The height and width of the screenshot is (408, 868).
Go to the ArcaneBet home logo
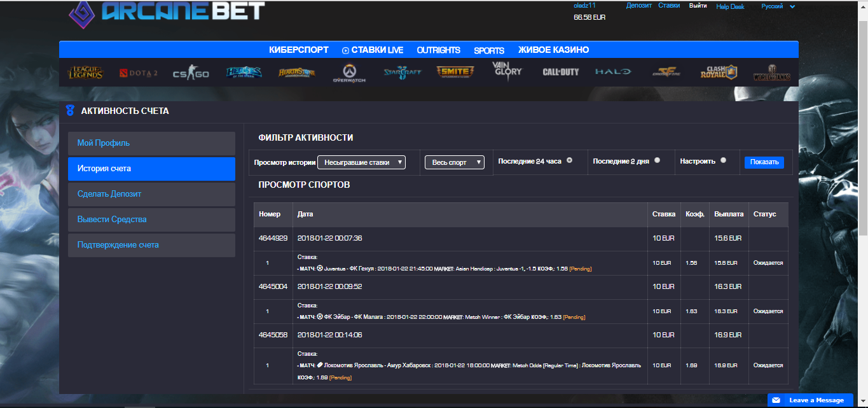167,13
